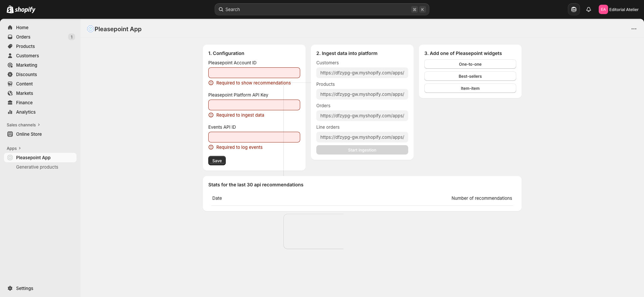644x297 pixels.
Task: Click the Orders inbox icon
Action: point(10,37)
